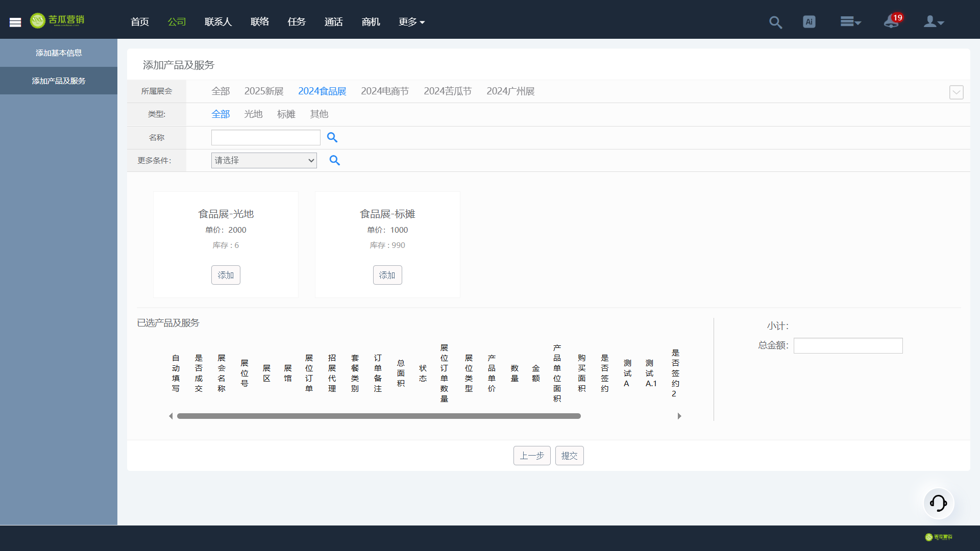The image size is (980, 551).
Task: Expand the 所属展会 filter row chevron
Action: [x=956, y=92]
